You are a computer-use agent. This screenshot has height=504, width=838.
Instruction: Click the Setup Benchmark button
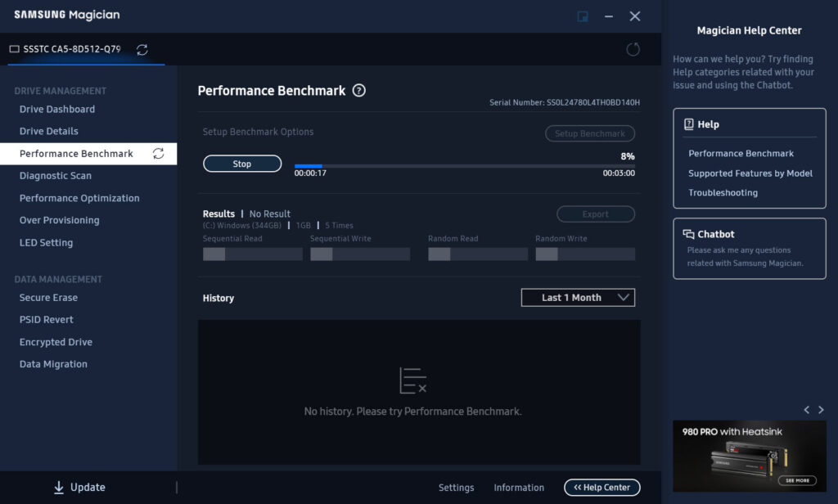pos(590,133)
